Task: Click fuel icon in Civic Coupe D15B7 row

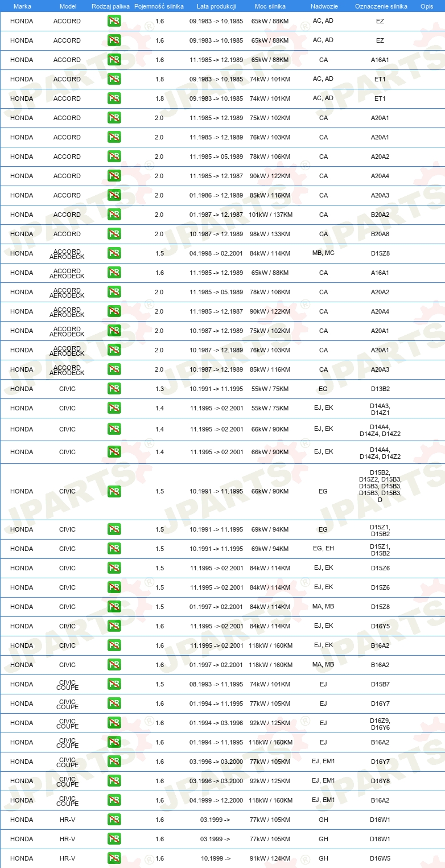Action: coord(114,684)
